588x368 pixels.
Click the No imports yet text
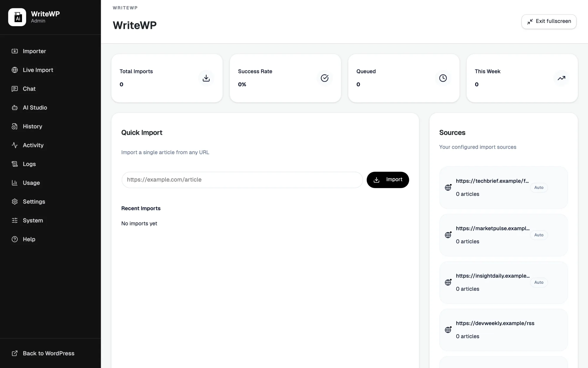pyautogui.click(x=139, y=223)
